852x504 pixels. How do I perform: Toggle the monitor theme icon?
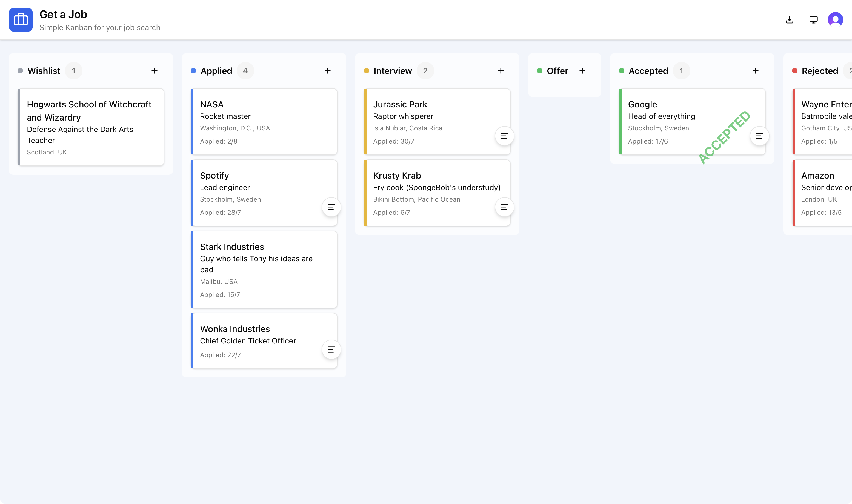tap(814, 20)
